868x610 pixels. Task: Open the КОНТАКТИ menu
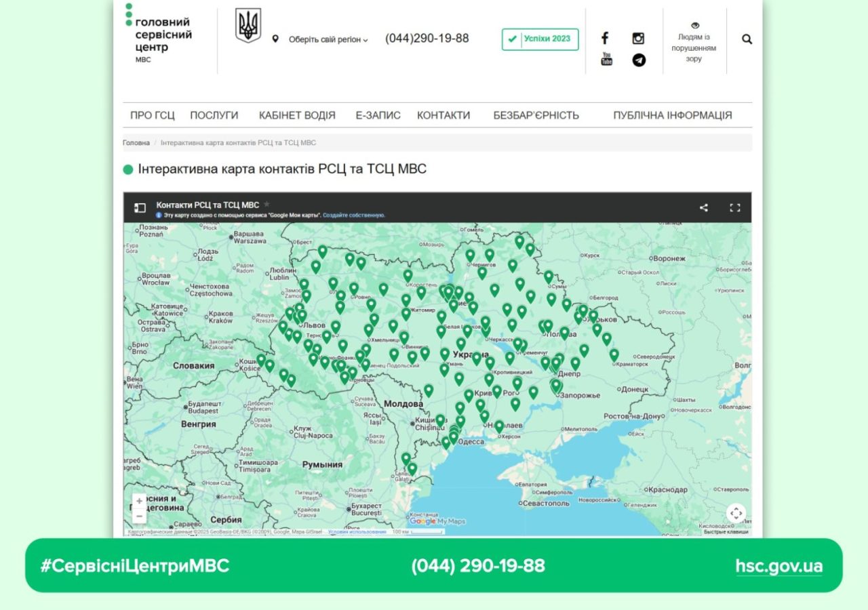(x=443, y=115)
